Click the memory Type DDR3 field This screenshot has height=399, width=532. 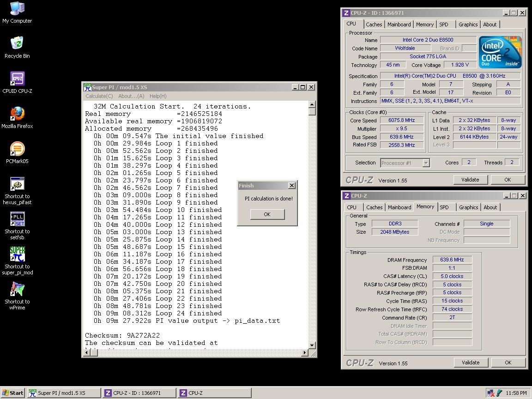point(395,224)
